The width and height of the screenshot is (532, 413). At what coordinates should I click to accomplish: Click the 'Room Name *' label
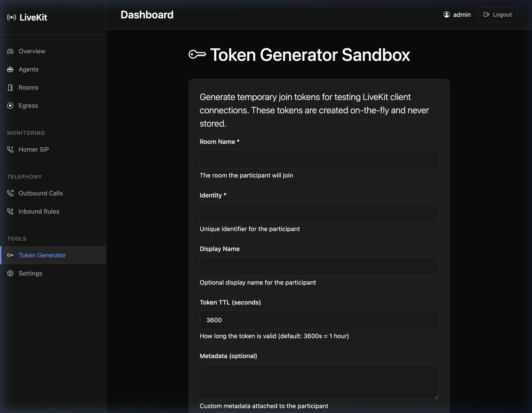coord(219,142)
